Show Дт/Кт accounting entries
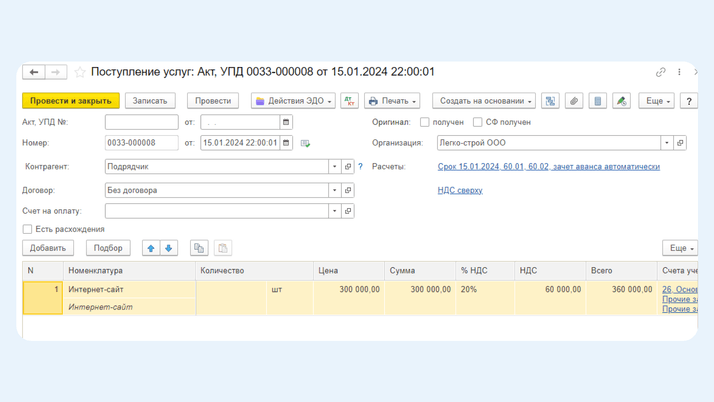The image size is (714, 402). 349,101
